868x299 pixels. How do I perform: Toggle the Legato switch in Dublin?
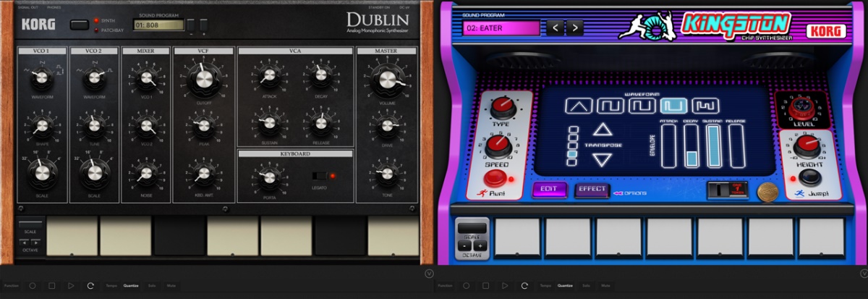pos(319,176)
